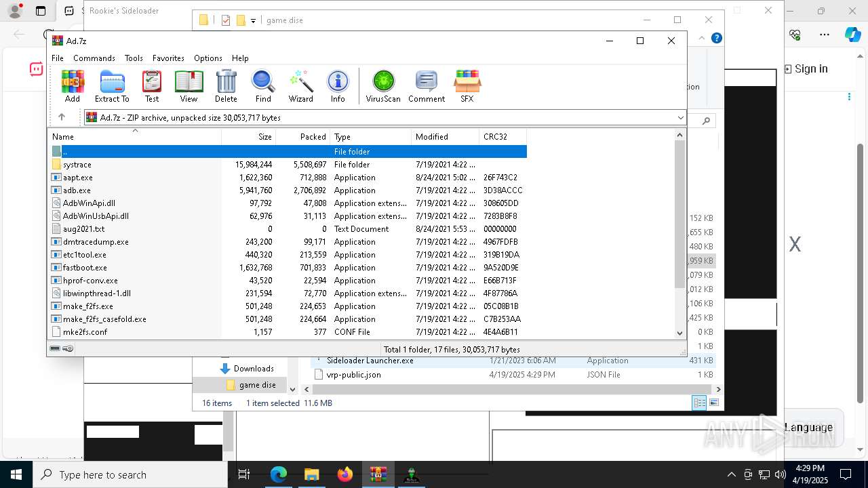Screen dimensions: 868x488
Task: Click the Comment toolbar icon
Action: (x=427, y=86)
